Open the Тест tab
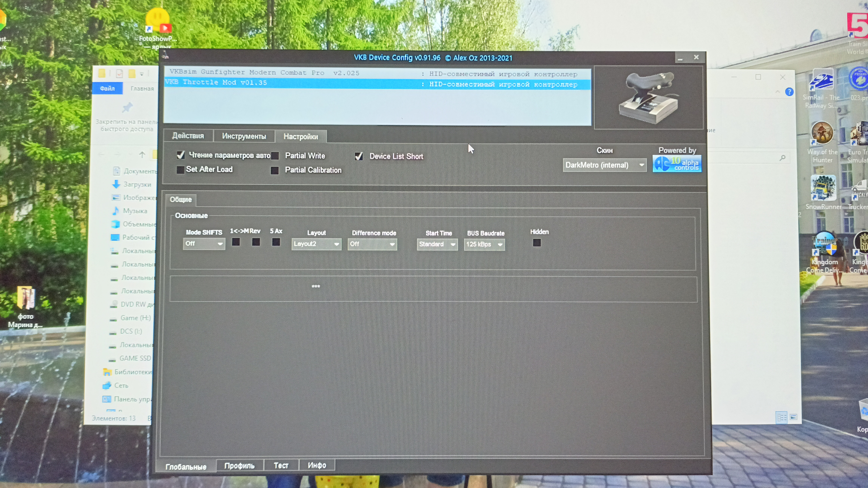Screen dimensions: 868x488 click(281, 465)
